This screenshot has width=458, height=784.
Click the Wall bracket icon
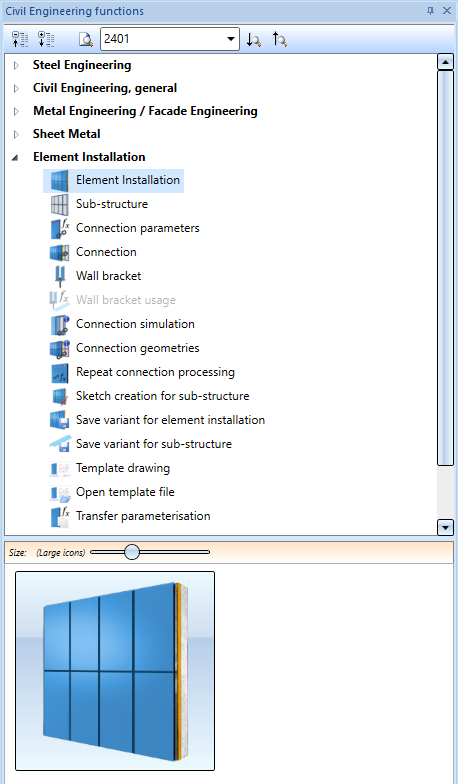tap(60, 276)
